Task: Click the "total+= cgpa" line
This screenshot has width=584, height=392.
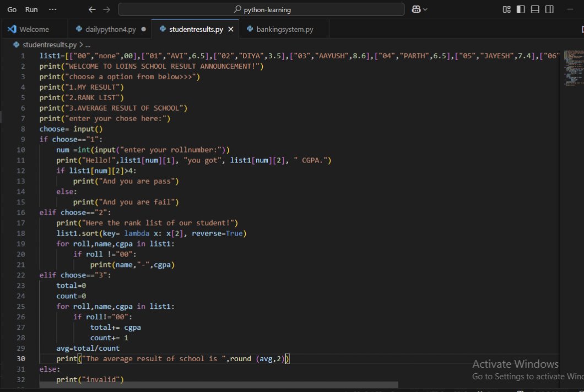Action: pos(116,327)
